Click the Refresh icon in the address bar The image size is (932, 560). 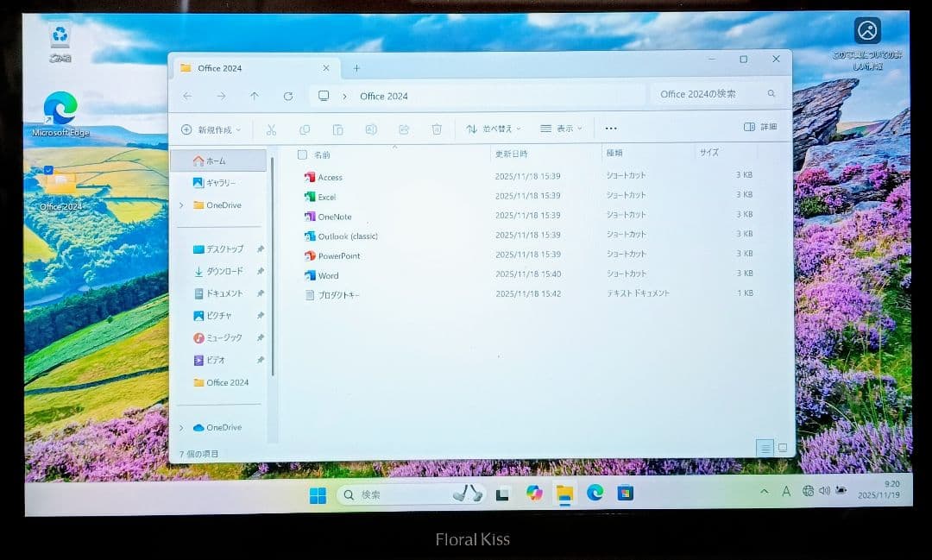tap(288, 96)
